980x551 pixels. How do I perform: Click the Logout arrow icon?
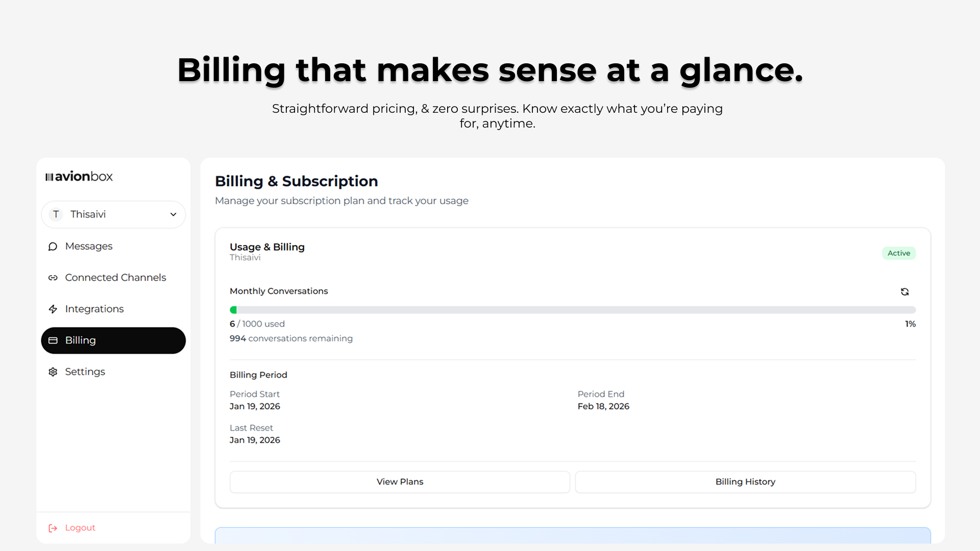click(x=53, y=528)
